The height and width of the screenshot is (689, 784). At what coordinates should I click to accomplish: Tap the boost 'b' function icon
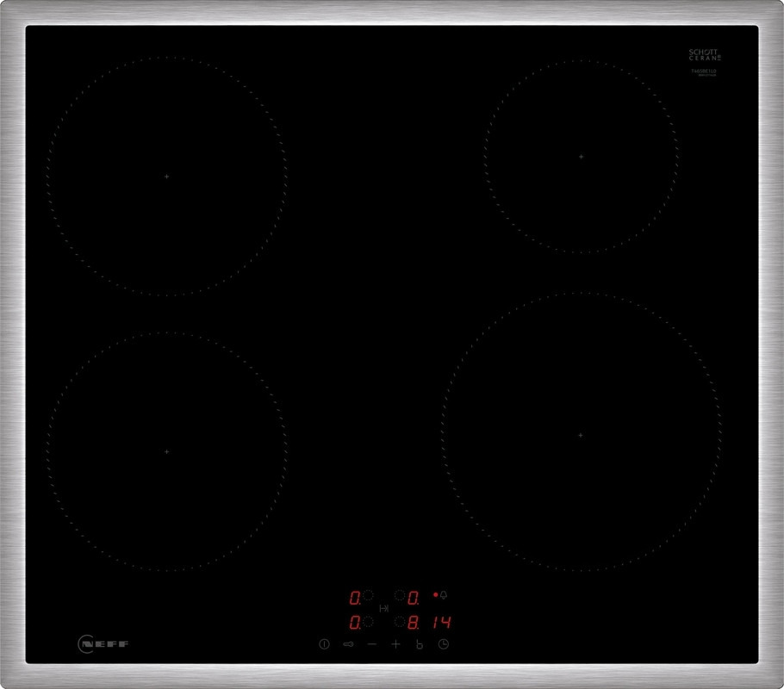click(420, 644)
